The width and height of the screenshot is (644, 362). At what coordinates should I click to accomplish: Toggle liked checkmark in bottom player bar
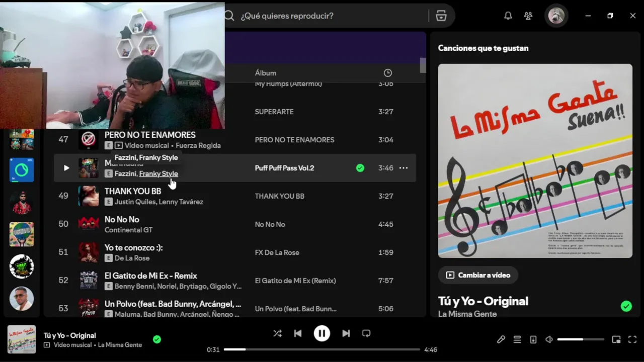157,339
